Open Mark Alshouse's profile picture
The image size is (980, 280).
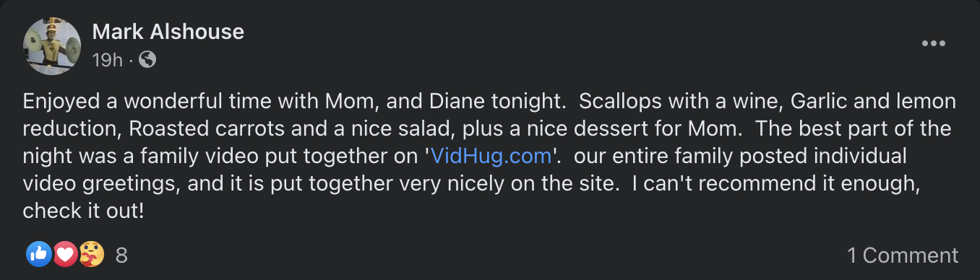point(51,46)
